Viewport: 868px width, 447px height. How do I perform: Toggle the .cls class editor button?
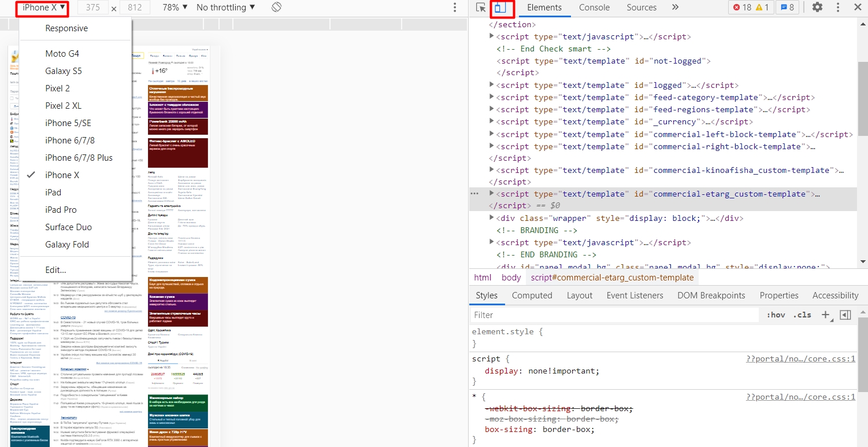(802, 315)
